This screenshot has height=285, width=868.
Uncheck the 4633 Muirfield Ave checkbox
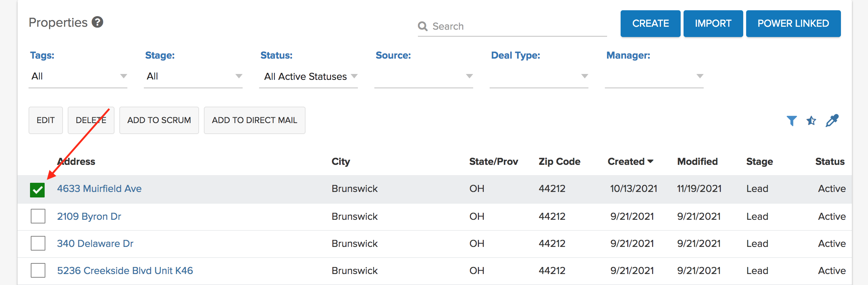(37, 190)
